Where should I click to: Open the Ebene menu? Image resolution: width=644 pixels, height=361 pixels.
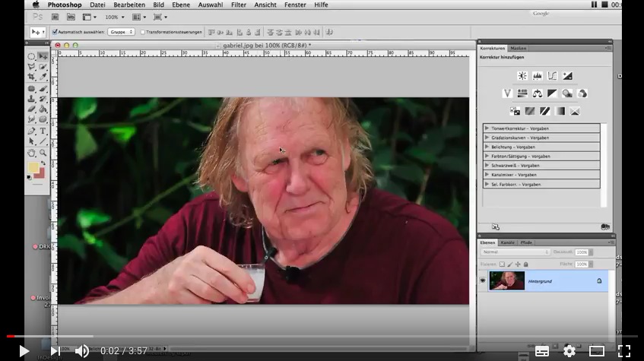pyautogui.click(x=181, y=5)
